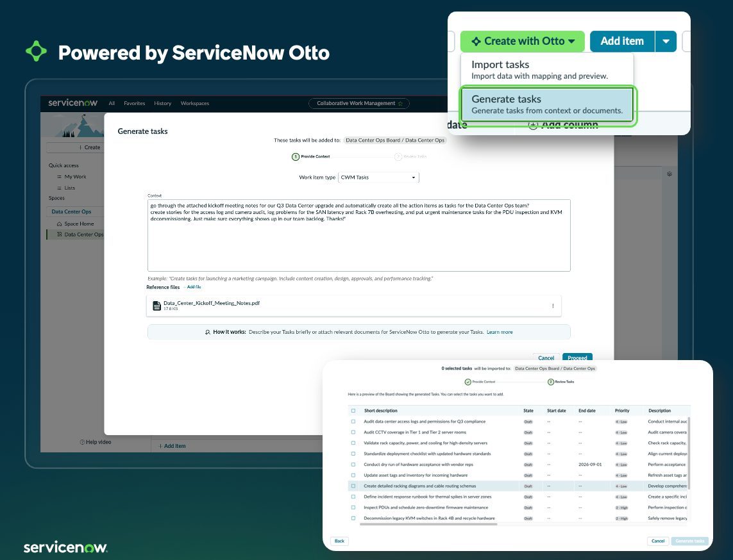Check the Standardize deployment checklist task
Screen dimensions: 733x560
pyautogui.click(x=353, y=454)
